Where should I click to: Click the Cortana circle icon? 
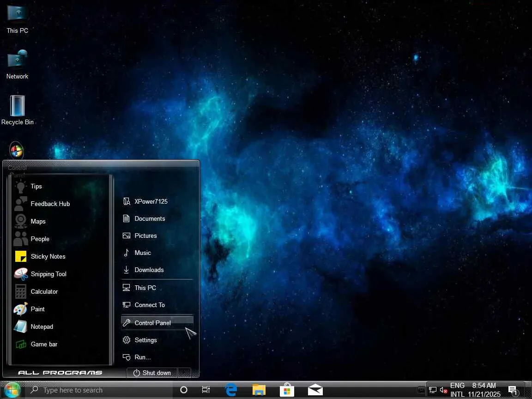click(183, 390)
